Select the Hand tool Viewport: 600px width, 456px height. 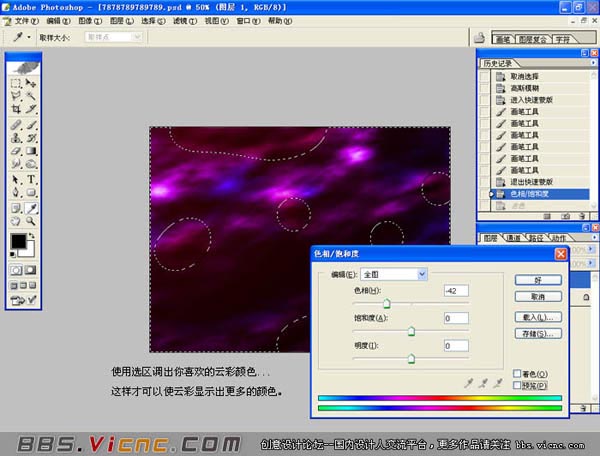(16, 221)
